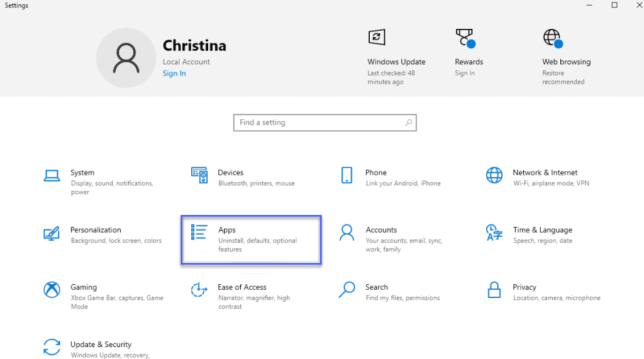This screenshot has width=644, height=359.
Task: Open the System settings laptop icon
Action: [x=52, y=175]
